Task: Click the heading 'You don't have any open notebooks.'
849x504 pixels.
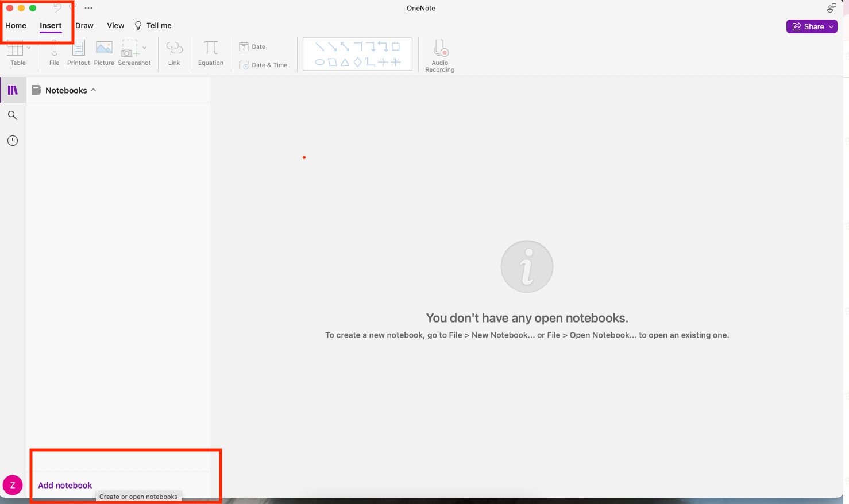Action: (527, 318)
